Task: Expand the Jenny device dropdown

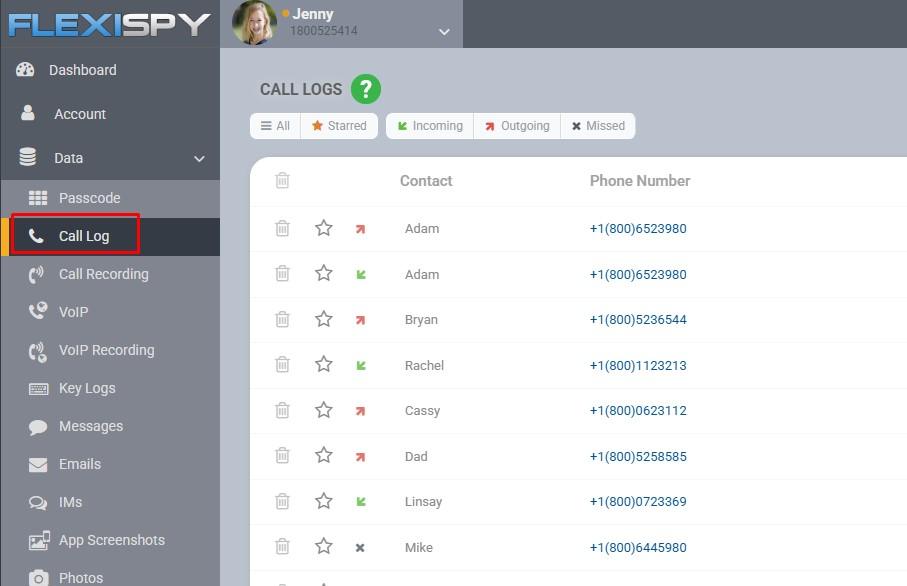Action: click(x=444, y=32)
